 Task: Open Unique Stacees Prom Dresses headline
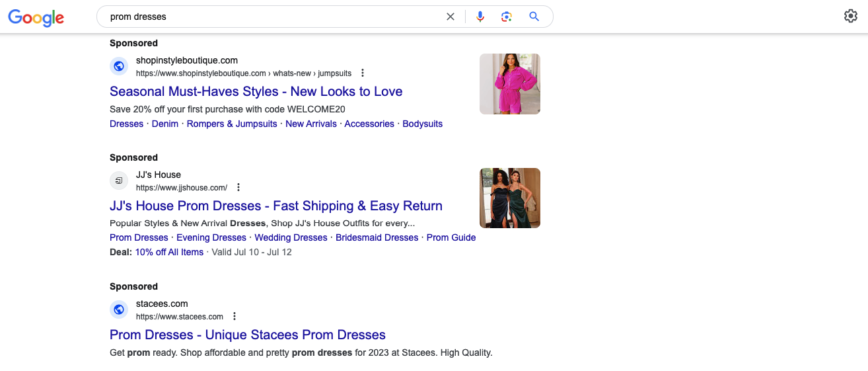[x=248, y=335]
